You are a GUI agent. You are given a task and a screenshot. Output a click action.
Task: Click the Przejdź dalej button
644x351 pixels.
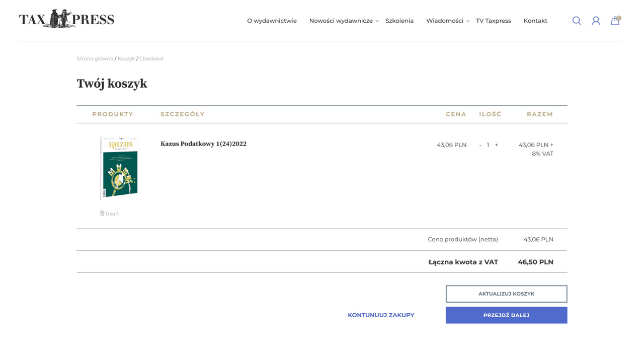(x=506, y=315)
